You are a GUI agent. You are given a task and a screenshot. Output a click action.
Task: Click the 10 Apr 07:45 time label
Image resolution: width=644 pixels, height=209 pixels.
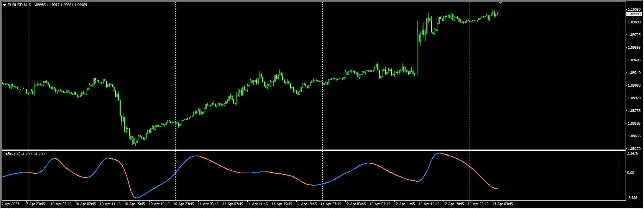coord(85,204)
